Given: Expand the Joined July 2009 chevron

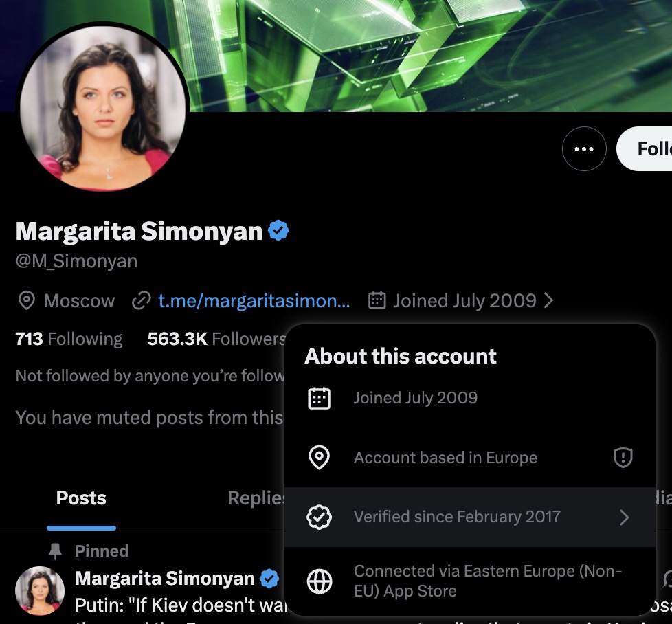Looking at the screenshot, I should click(x=548, y=300).
